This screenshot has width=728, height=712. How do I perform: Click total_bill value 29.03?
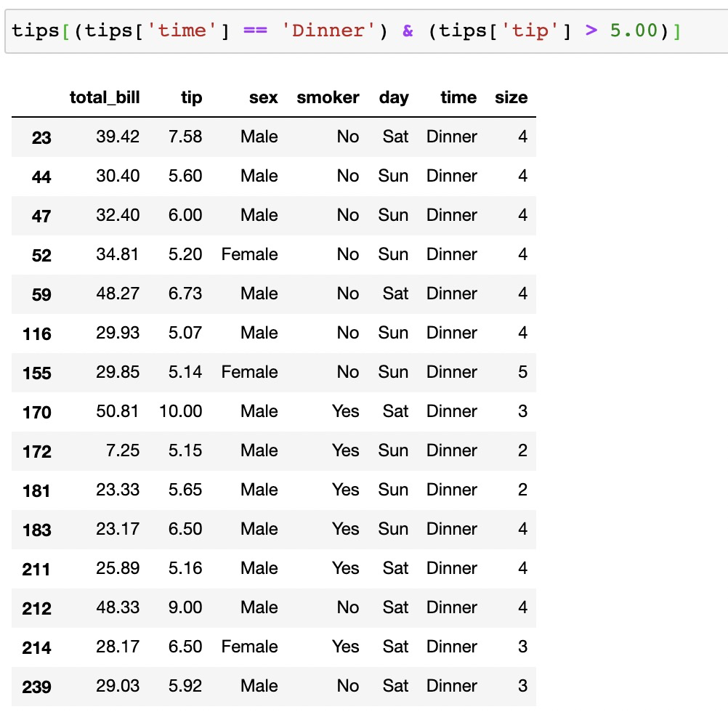click(118, 686)
